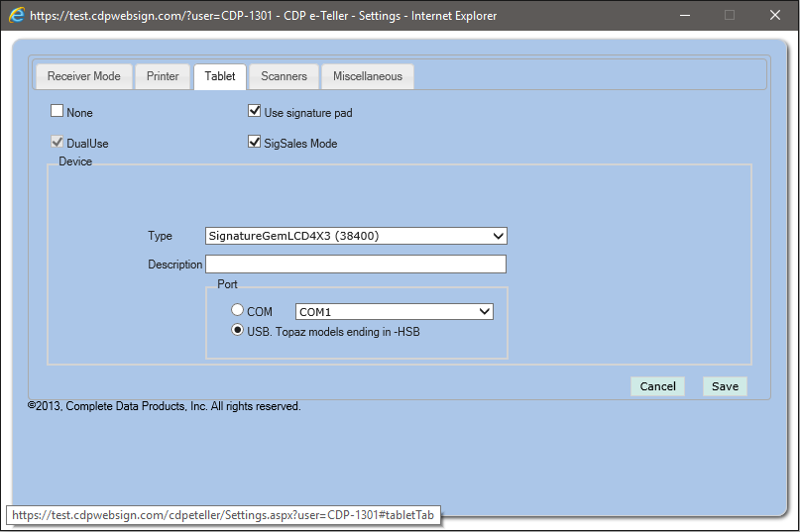Screen dimensions: 800x532
Task: Open the COM1 port dropdown
Action: [x=394, y=311]
